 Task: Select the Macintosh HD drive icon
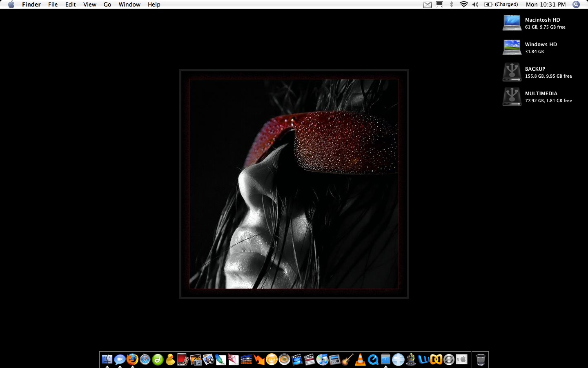[512, 23]
